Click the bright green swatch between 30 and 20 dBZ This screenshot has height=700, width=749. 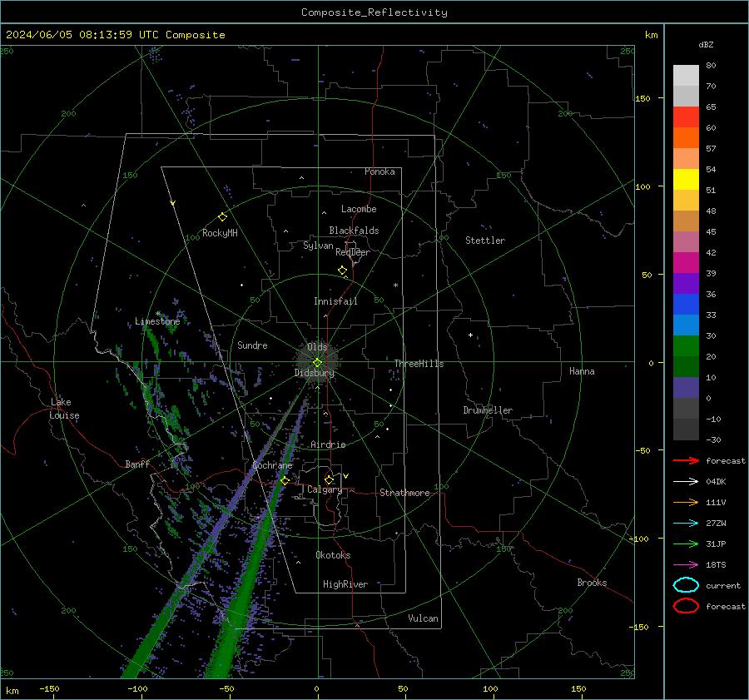686,346
